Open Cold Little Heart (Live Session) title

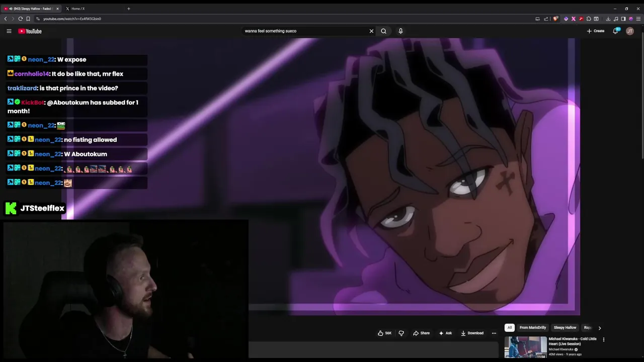pos(573,341)
